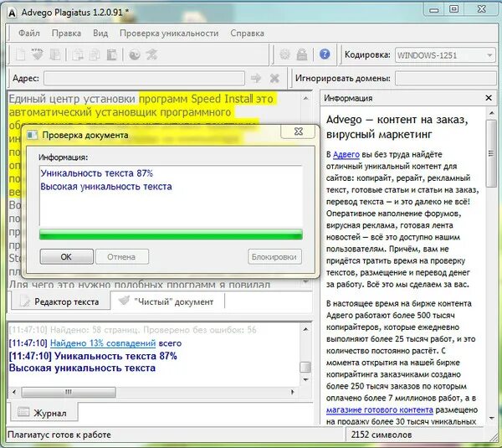Image resolution: width=502 pixels, height=448 pixels.
Task: Open the Проверка уникальности menu
Action: pyautogui.click(x=169, y=33)
